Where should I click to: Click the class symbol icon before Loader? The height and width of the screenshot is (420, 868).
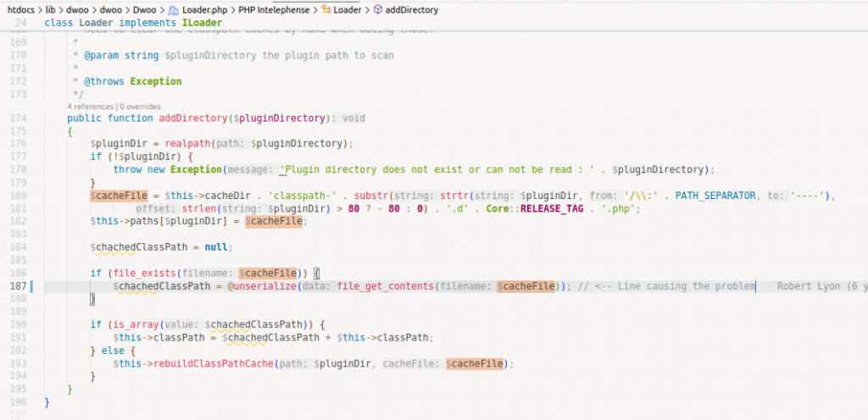325,10
